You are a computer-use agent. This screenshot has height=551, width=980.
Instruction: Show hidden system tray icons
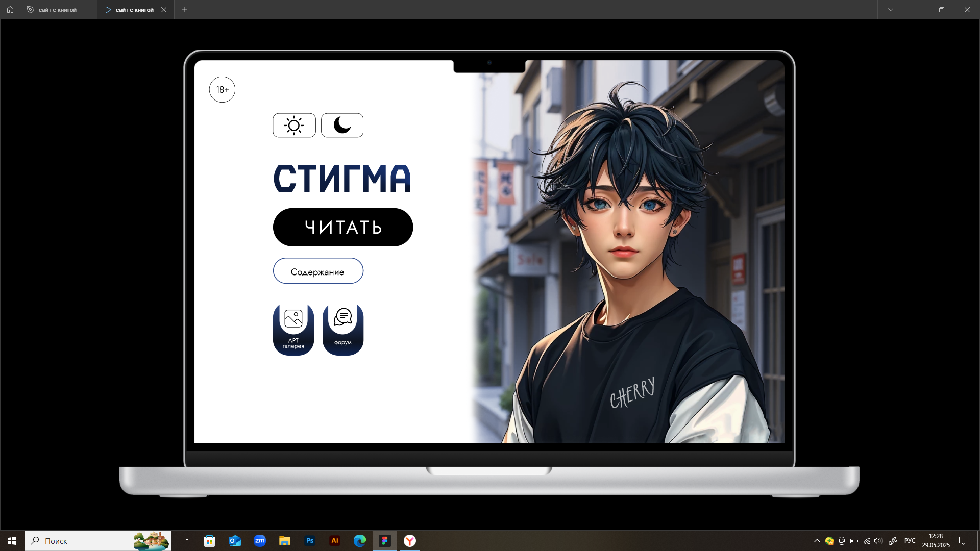coord(817,541)
